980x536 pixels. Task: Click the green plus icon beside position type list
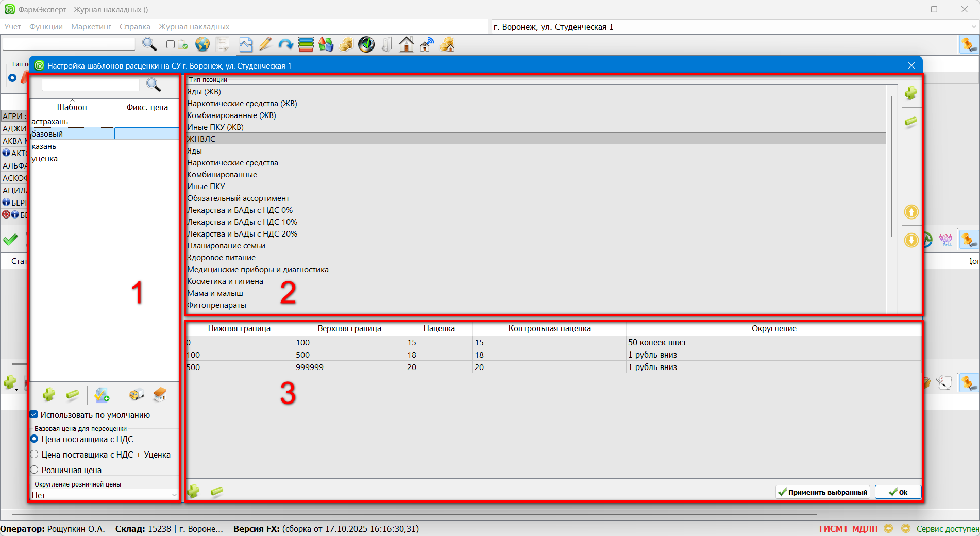click(910, 93)
